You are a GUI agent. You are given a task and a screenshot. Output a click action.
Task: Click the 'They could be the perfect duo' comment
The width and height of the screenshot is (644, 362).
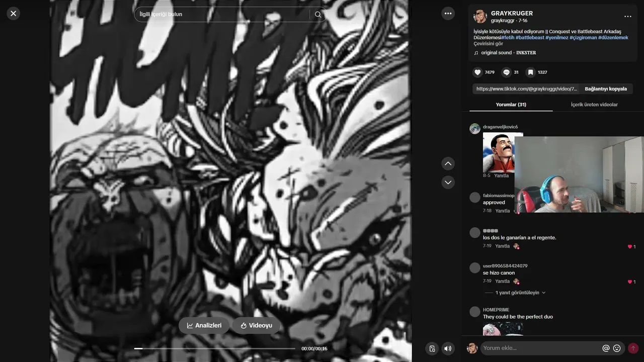coord(518,317)
